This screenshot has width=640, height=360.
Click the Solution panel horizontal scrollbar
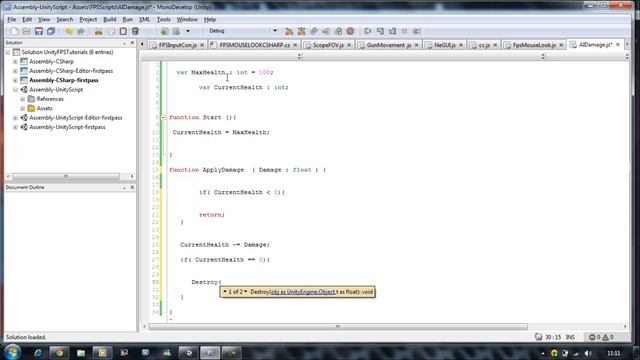(66, 176)
